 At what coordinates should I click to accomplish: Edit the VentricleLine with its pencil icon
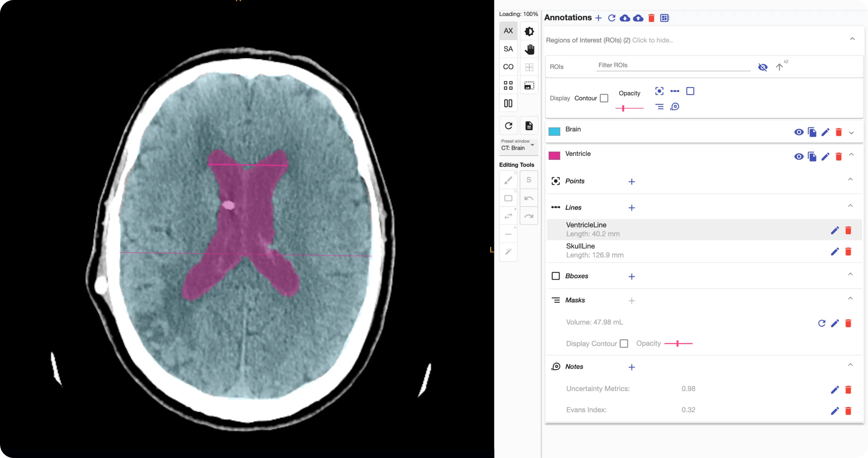pyautogui.click(x=835, y=230)
